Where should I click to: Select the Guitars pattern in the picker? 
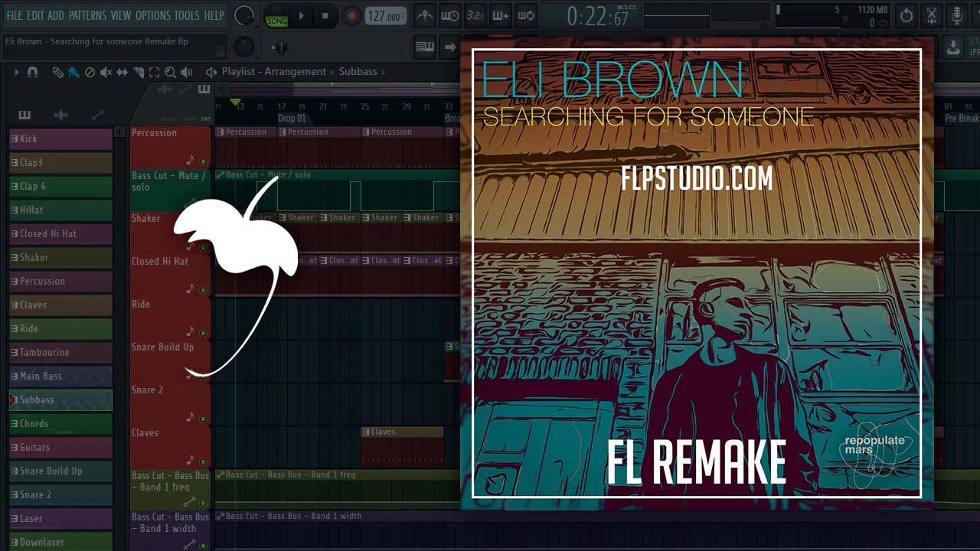point(60,448)
